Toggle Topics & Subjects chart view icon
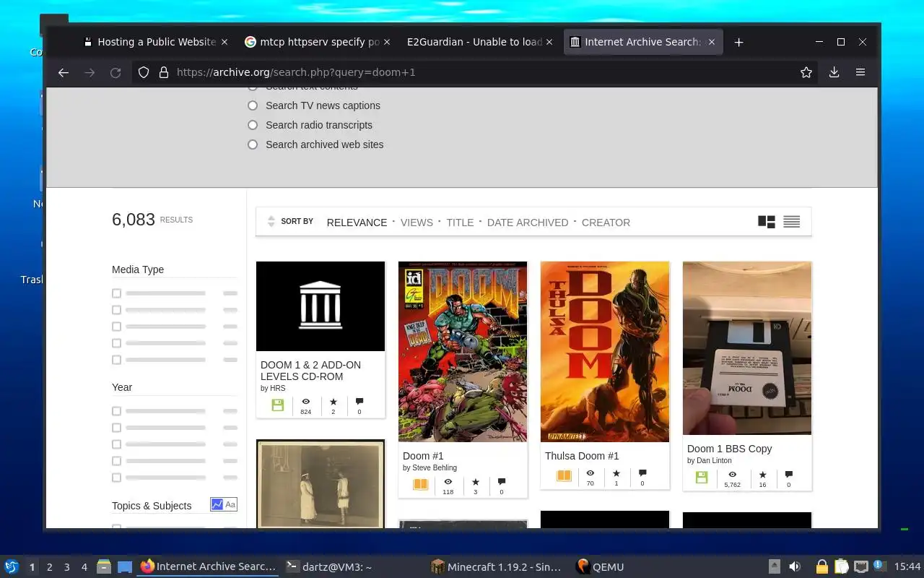This screenshot has height=578, width=924. pos(217,504)
